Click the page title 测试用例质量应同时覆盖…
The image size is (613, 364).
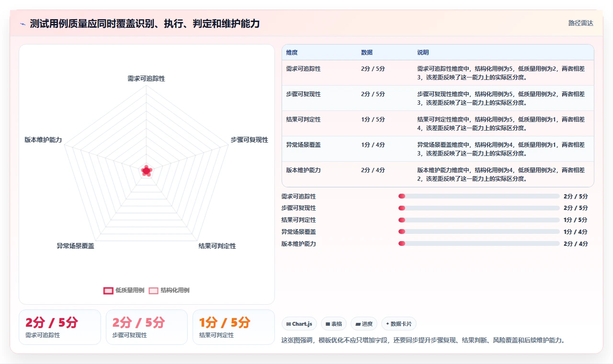[145, 23]
